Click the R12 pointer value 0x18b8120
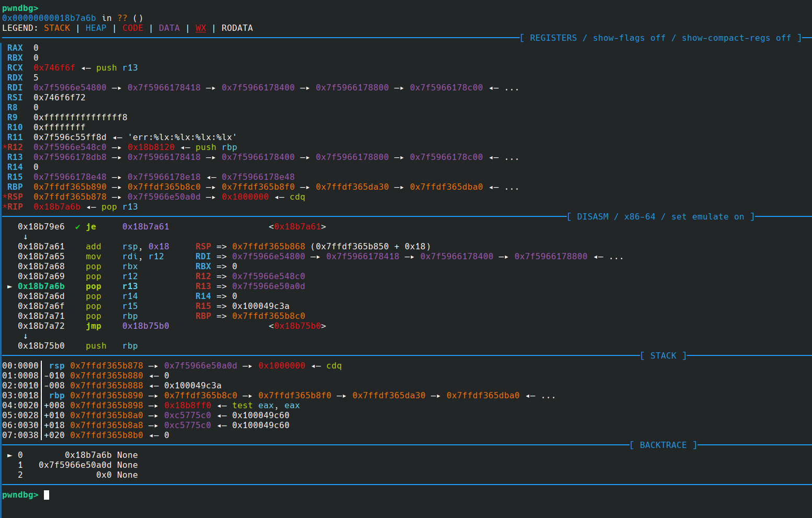The width and height of the screenshot is (812, 518). pos(151,147)
